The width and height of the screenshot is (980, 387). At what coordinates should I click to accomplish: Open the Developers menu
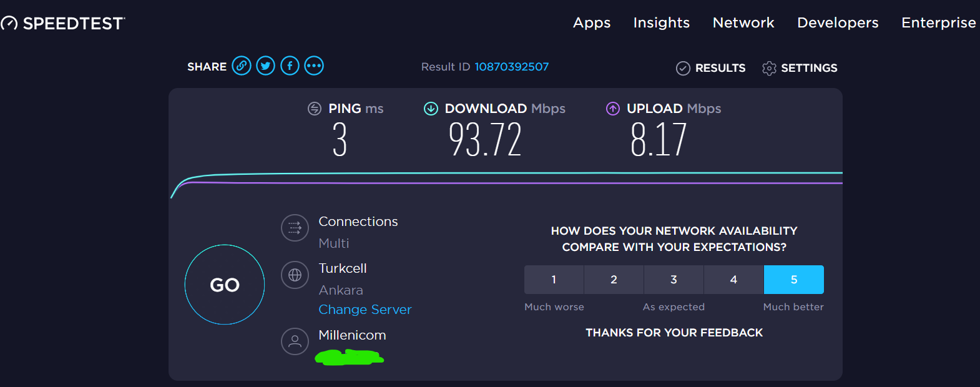pyautogui.click(x=838, y=23)
